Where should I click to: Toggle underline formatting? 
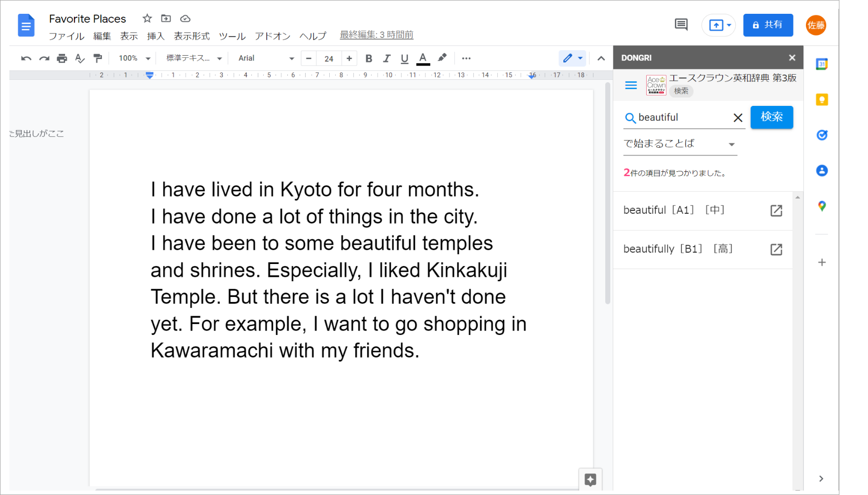[x=405, y=59]
